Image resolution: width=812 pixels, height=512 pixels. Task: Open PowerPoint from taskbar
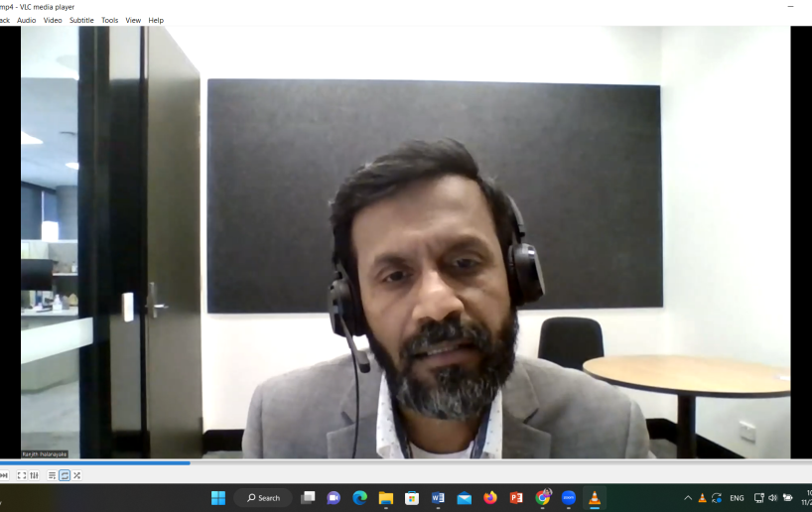pyautogui.click(x=516, y=498)
